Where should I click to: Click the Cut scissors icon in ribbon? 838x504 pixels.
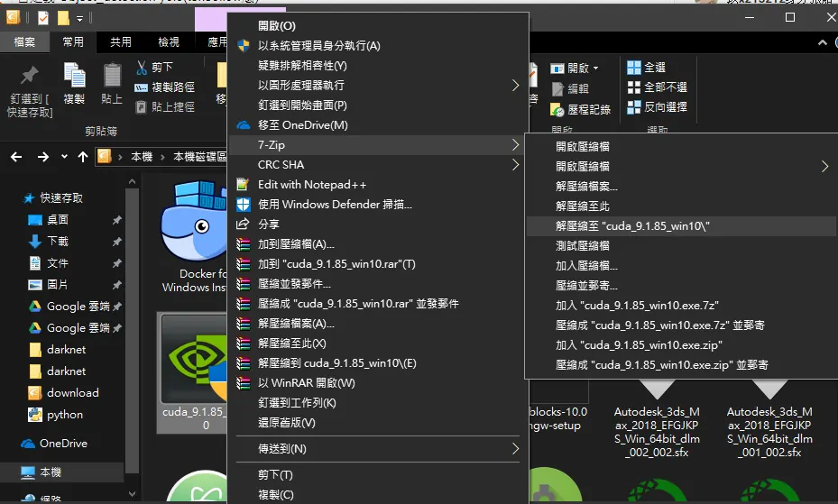tap(142, 68)
